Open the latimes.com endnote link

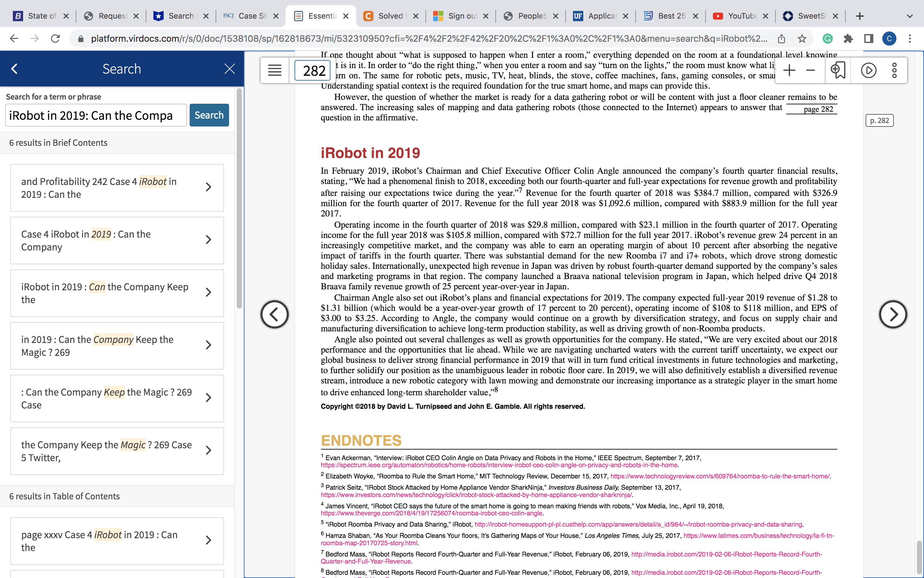[x=758, y=536]
